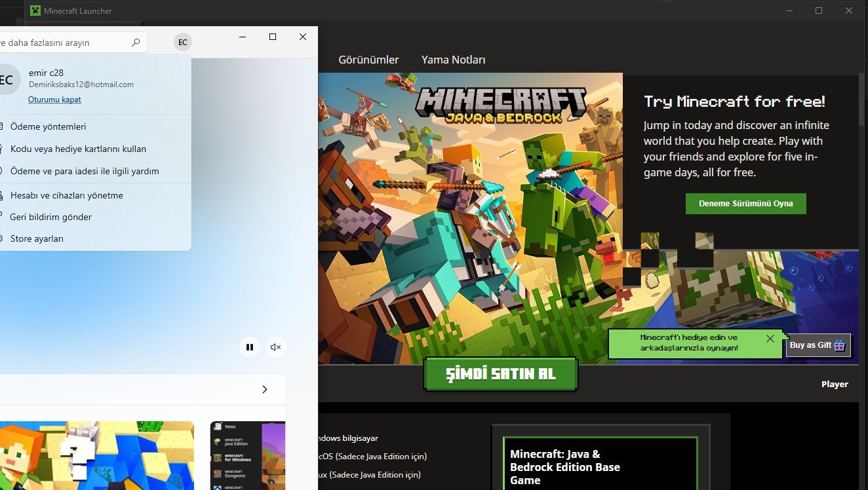This screenshot has width=868, height=490.
Task: Click the ŞİMDİ SATIN AL button
Action: pyautogui.click(x=501, y=374)
